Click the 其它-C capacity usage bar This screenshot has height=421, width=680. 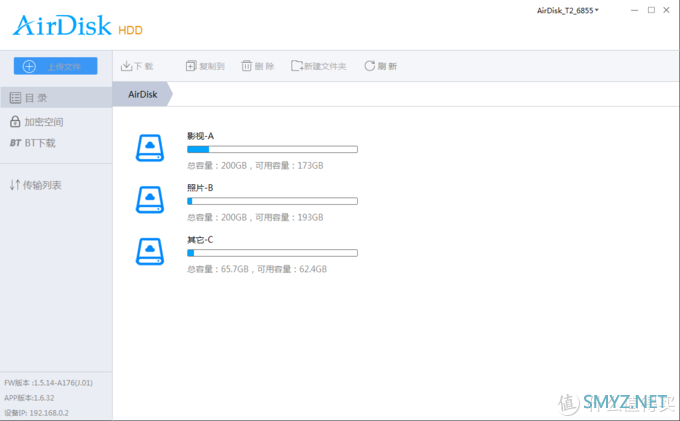[272, 253]
